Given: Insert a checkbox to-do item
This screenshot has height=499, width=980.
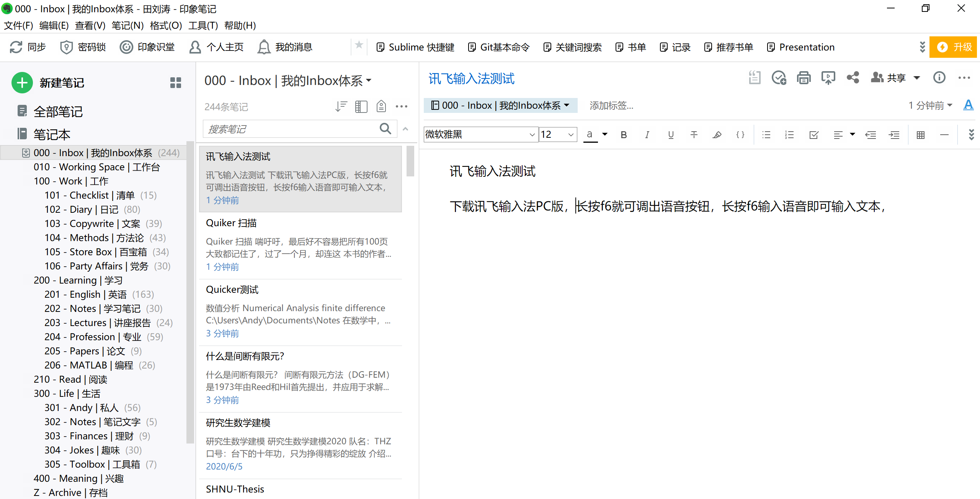Looking at the screenshot, I should (x=814, y=135).
